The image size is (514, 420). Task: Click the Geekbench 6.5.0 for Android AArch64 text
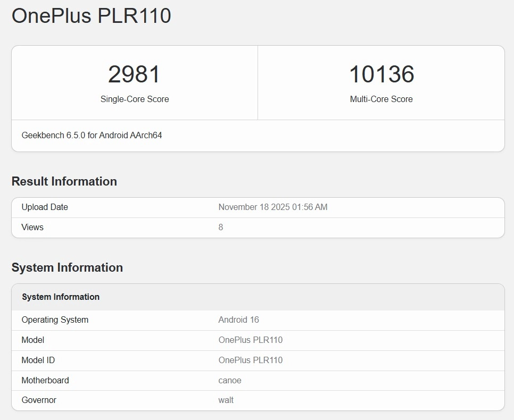click(x=92, y=136)
